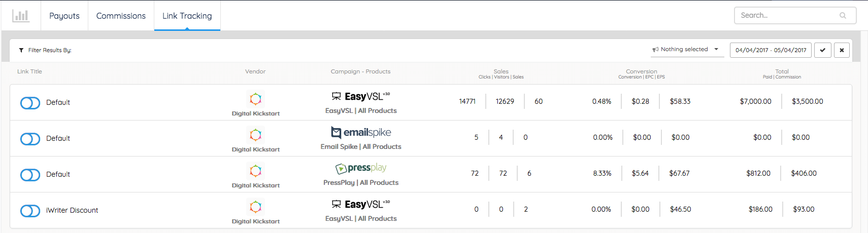The width and height of the screenshot is (868, 233).
Task: Click Digital Kickstart logo in EasyVSL Default row
Action: [255, 98]
